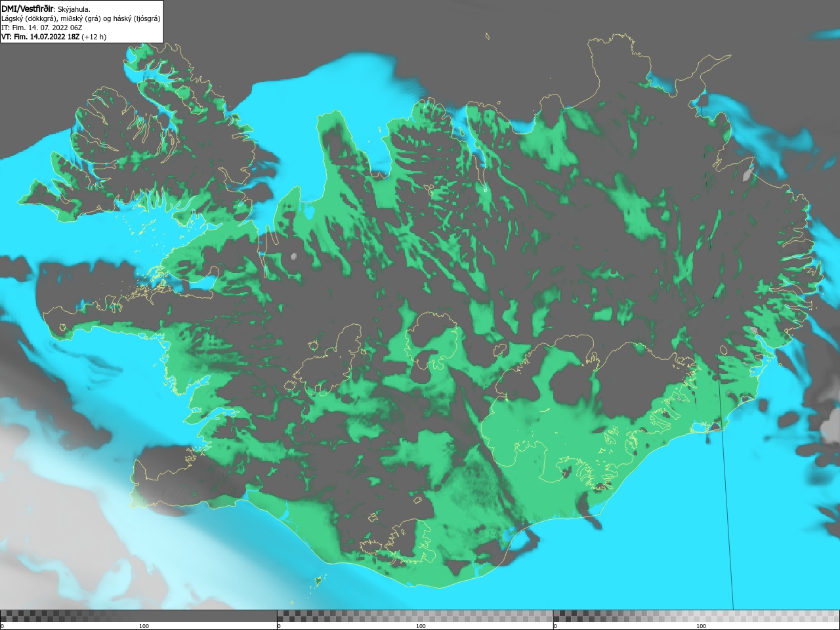The width and height of the screenshot is (840, 630).
Task: Click the 'Lágský (dökkgrá), miðský (grá)' legend line
Action: [81, 18]
